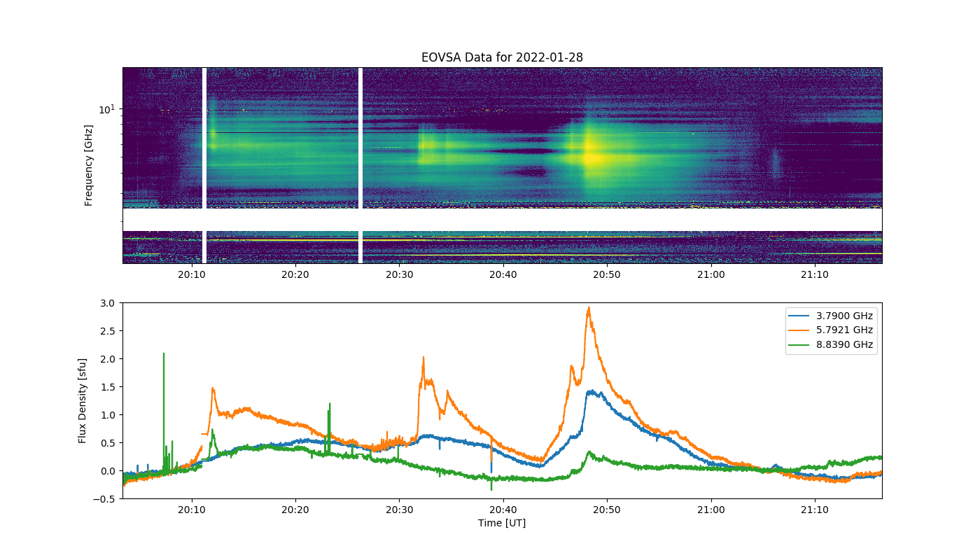Click the 3.0 tick on flux axis
Screen dimensions: 980x560
coord(108,303)
